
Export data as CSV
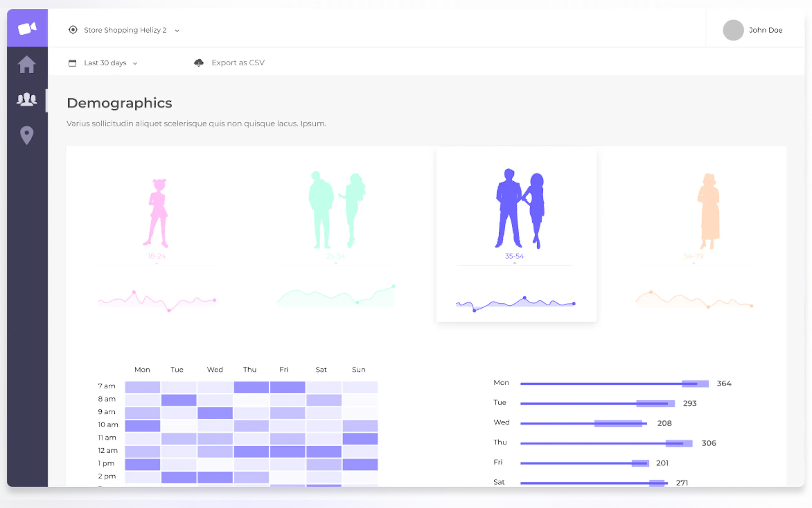coord(238,63)
